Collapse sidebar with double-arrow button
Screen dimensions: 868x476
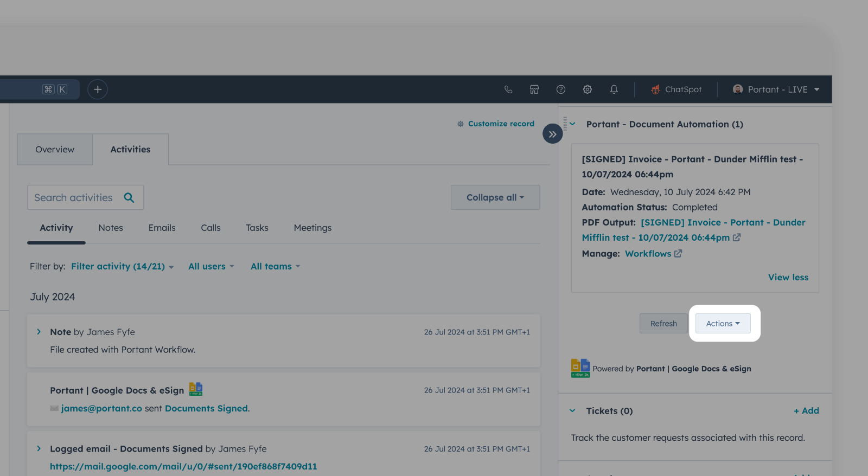(x=552, y=134)
